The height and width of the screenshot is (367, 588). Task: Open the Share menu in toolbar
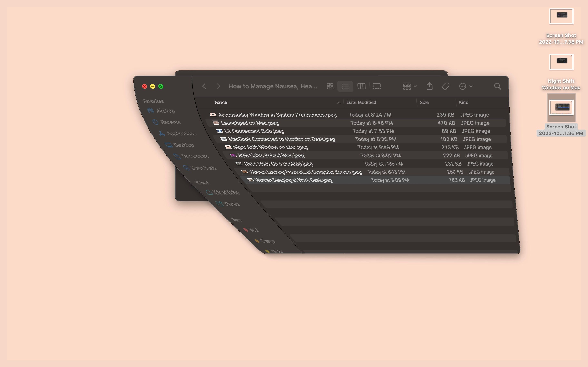coord(429,86)
